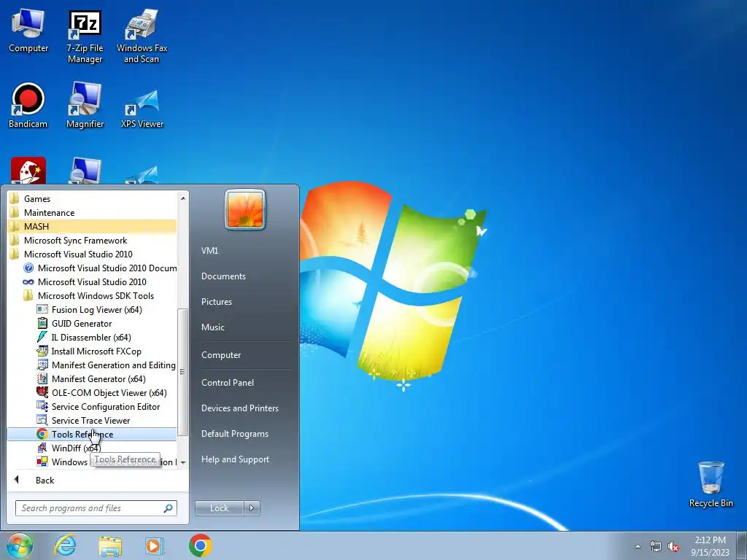The width and height of the screenshot is (747, 560).
Task: Open the Computer desktop icon
Action: [x=28, y=31]
